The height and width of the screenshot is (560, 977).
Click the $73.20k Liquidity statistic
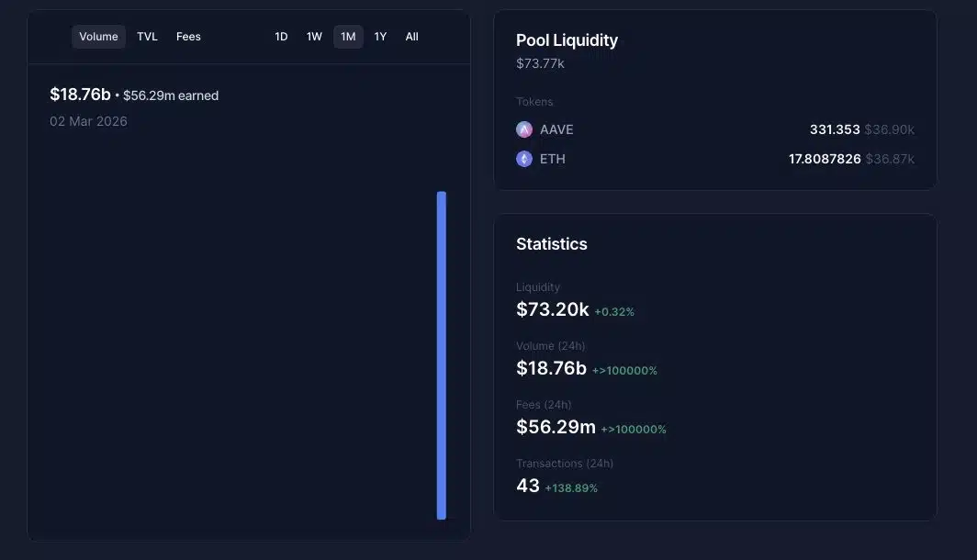[553, 309]
